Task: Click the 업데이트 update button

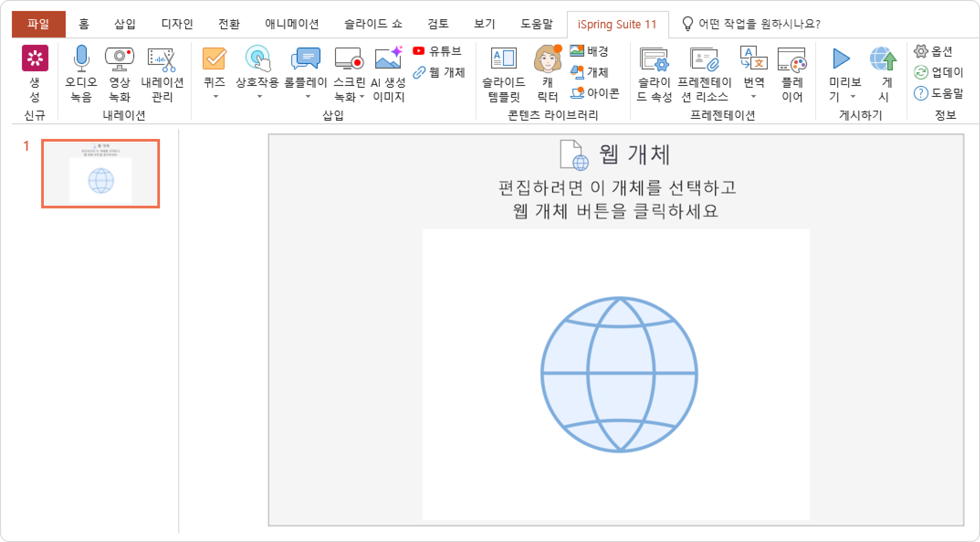Action: 938,72
